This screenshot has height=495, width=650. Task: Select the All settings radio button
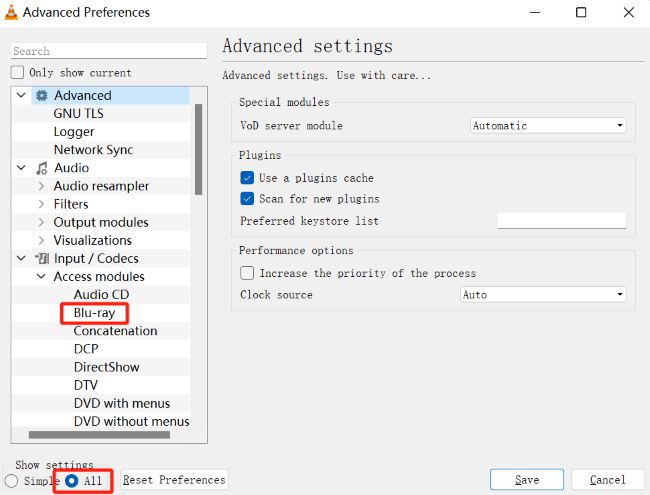tap(71, 480)
